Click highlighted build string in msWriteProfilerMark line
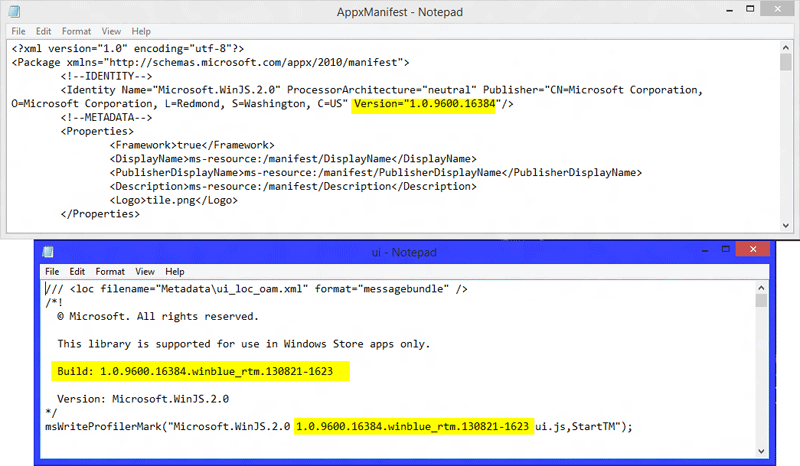 point(414,426)
